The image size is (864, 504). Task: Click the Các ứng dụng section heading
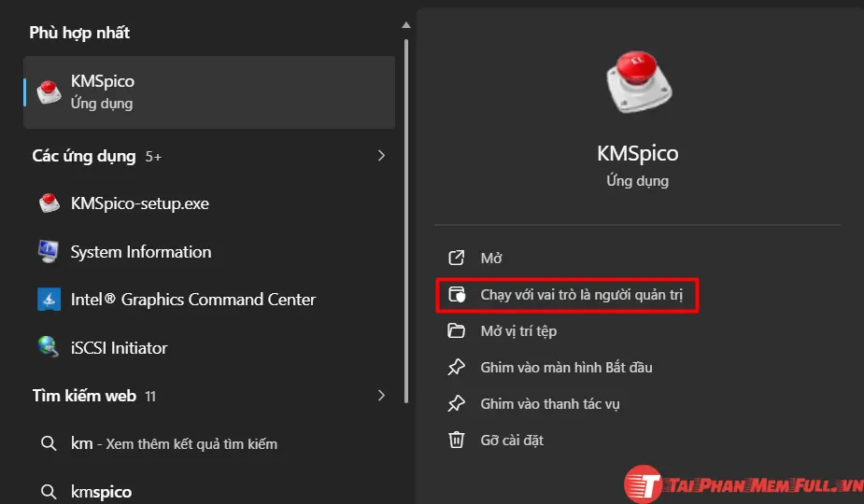click(84, 157)
